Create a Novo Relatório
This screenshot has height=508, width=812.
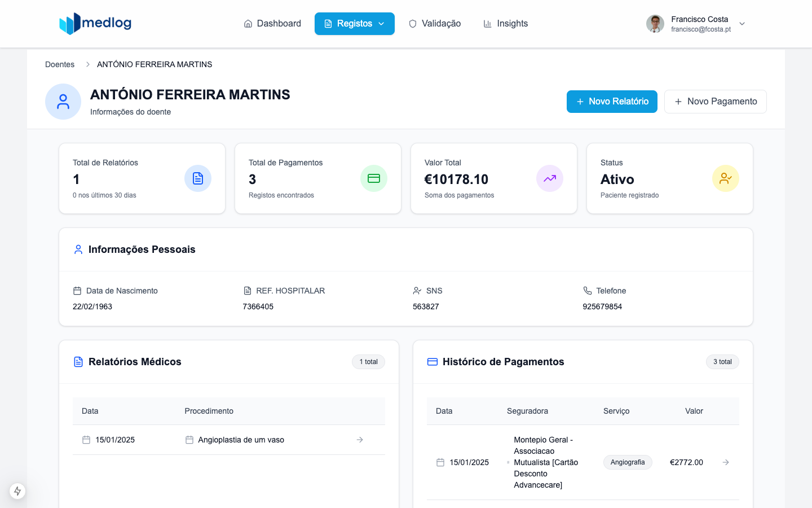pos(612,102)
